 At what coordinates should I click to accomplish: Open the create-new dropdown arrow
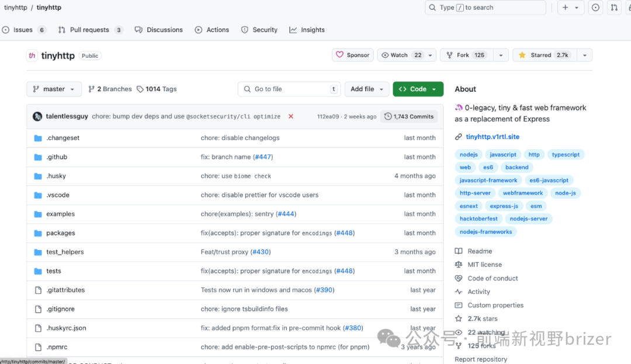click(577, 8)
